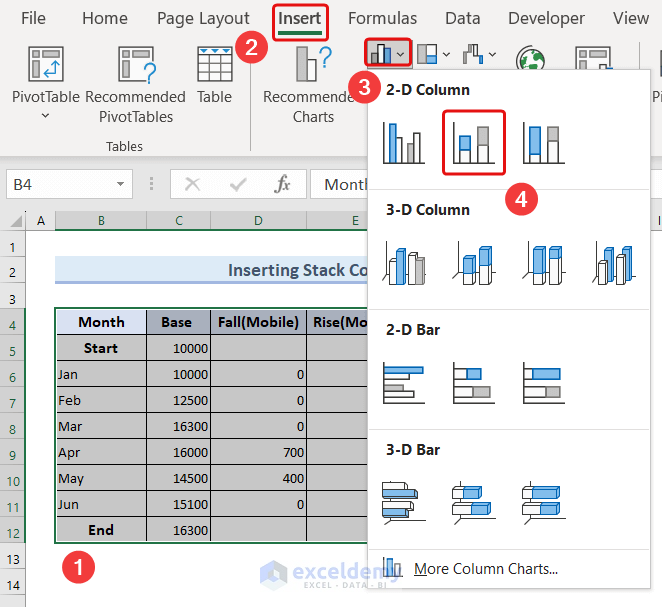Open the Insert tab
The image size is (662, 607).
coord(300,19)
